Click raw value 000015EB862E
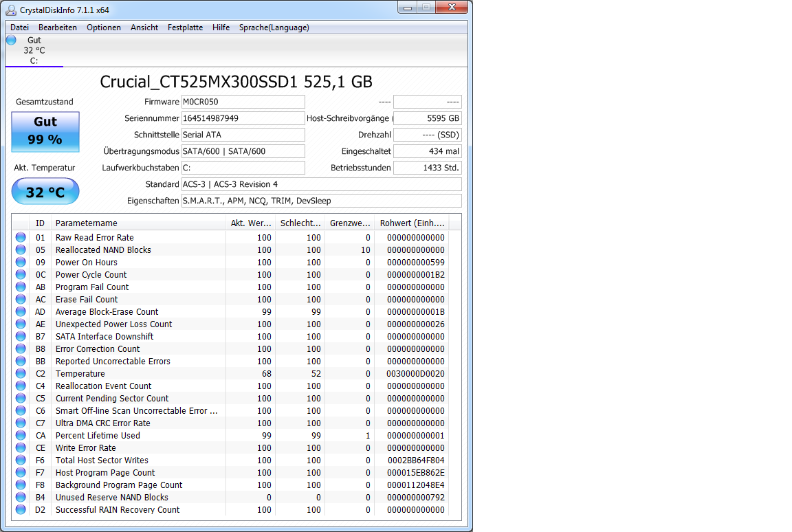 click(x=416, y=473)
